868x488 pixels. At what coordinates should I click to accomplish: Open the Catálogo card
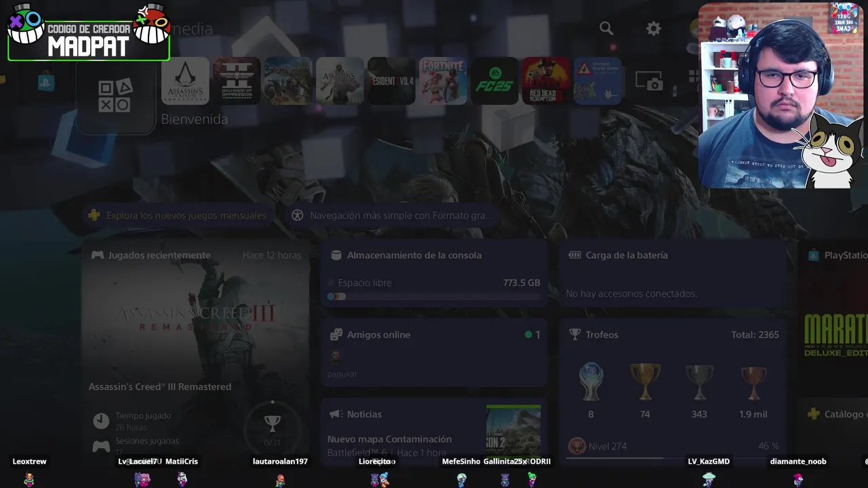833,431
